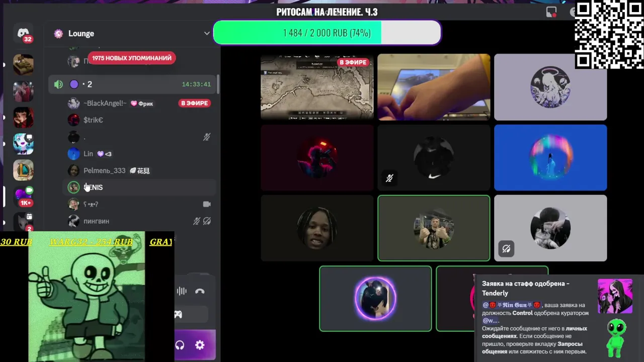Click the game controller activity icon
Image resolution: width=644 pixels, height=362 pixels.
[x=178, y=315]
